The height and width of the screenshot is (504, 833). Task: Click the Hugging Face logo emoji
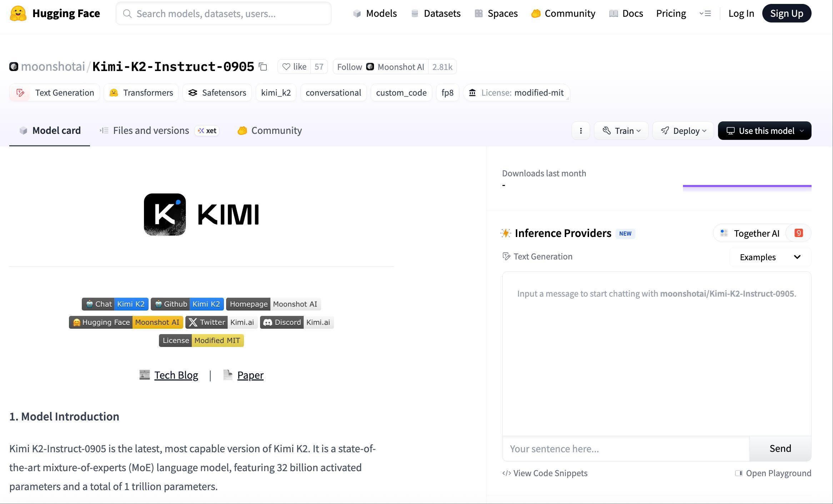click(18, 14)
